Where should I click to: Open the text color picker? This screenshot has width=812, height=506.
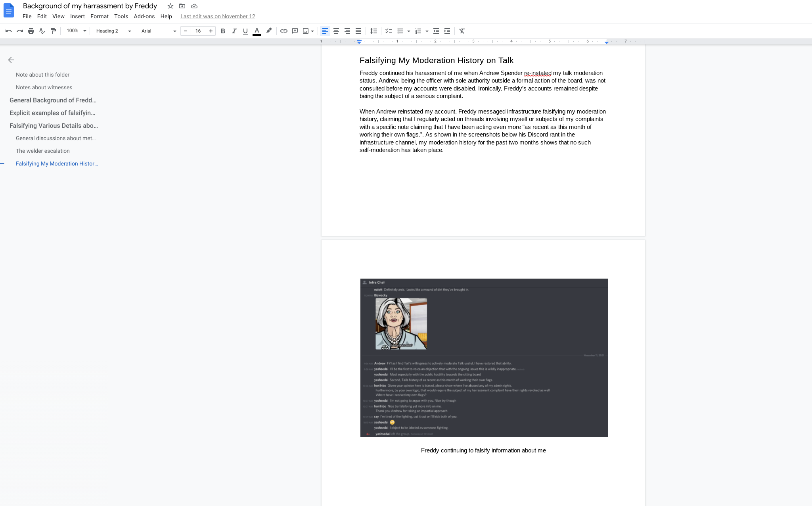tap(257, 31)
